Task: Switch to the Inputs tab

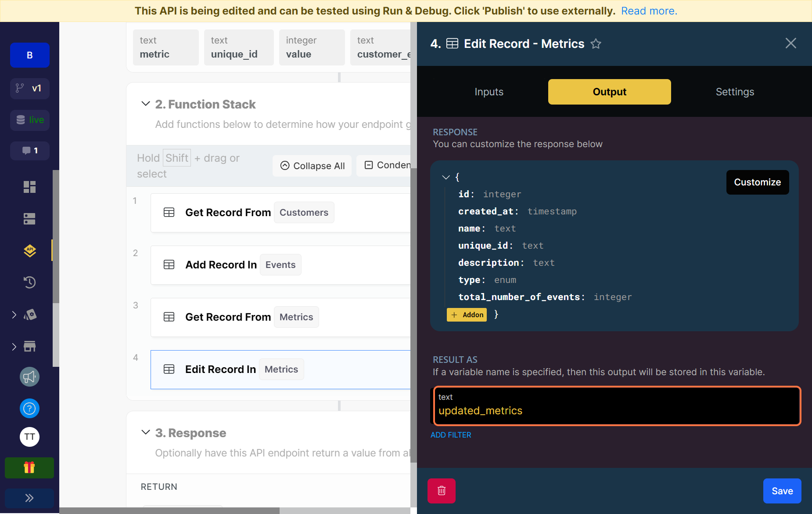Action: point(489,92)
